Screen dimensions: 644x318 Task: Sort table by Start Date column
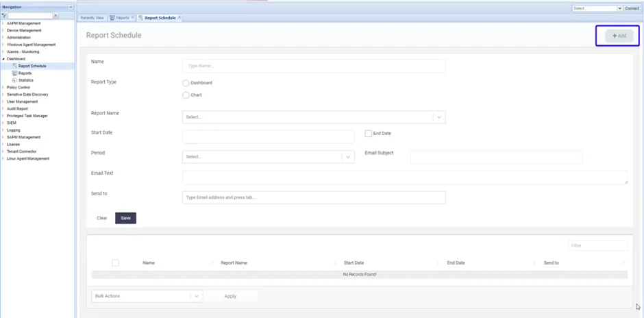pyautogui.click(x=354, y=263)
